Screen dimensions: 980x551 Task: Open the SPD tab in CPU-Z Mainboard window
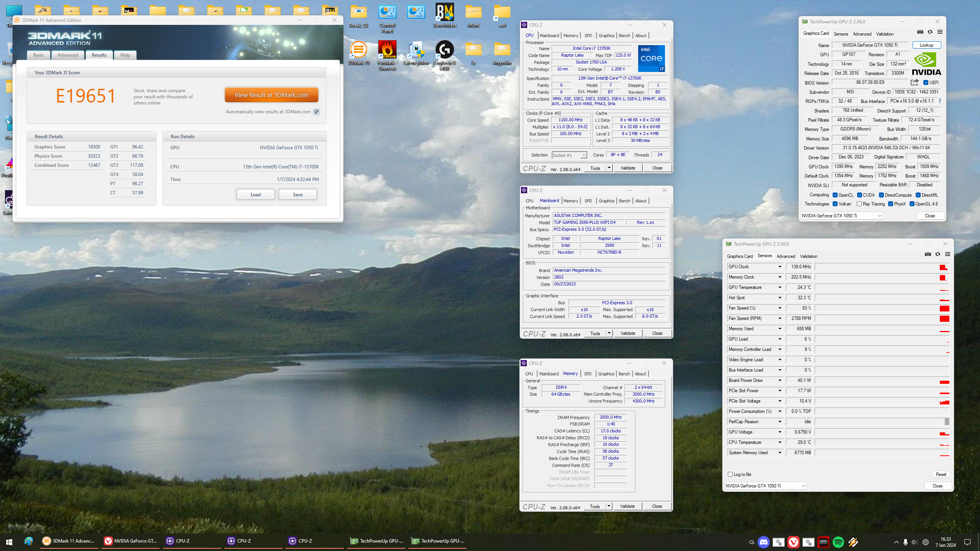(x=588, y=201)
